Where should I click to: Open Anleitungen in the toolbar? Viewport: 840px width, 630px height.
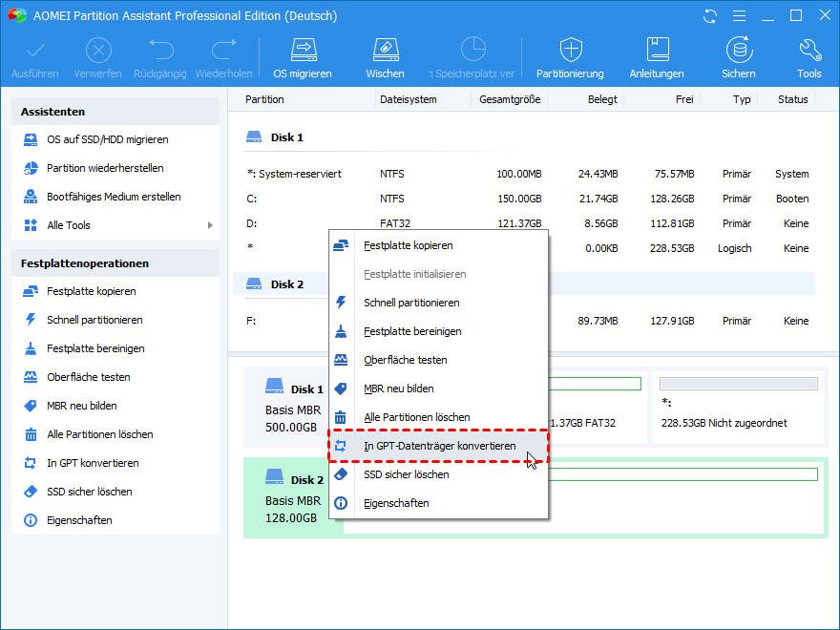pyautogui.click(x=657, y=51)
